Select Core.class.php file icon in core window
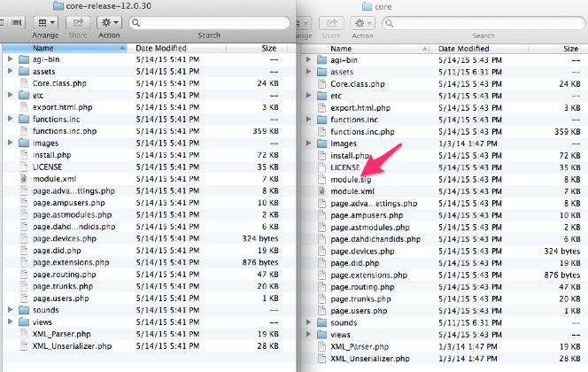The height and width of the screenshot is (372, 588). pyautogui.click(x=321, y=83)
